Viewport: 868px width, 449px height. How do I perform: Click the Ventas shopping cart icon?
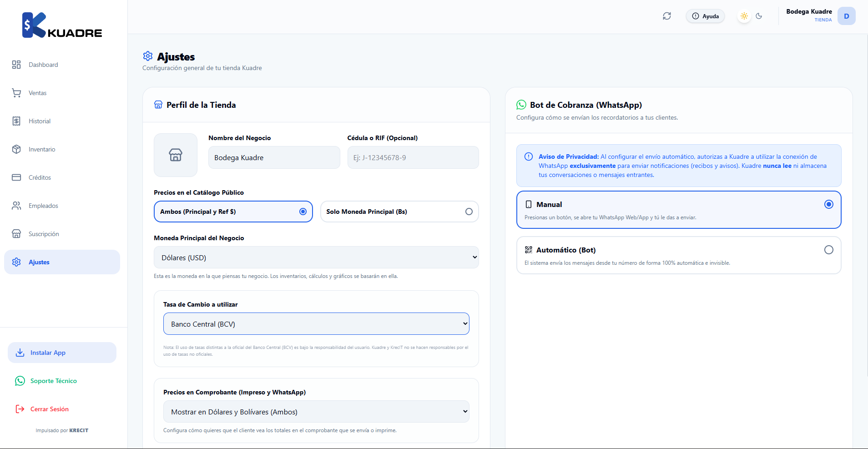pyautogui.click(x=16, y=93)
